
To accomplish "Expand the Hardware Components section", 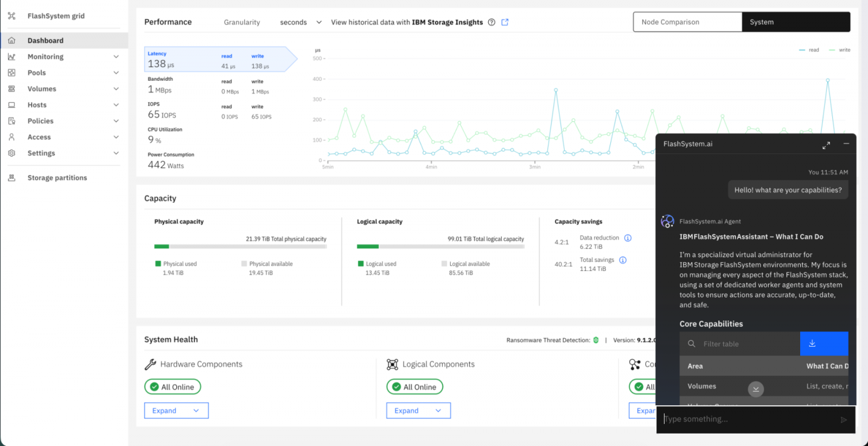I will click(x=176, y=411).
